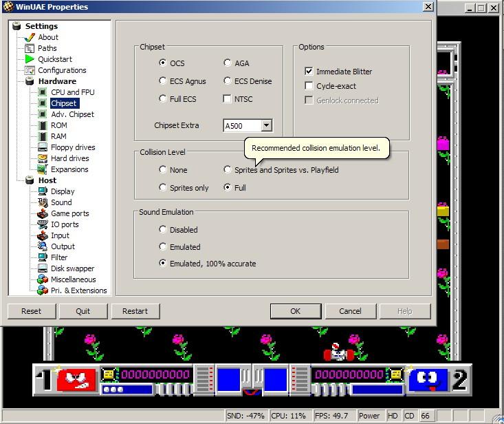Open the Game ports settings page

pyautogui.click(x=69, y=213)
